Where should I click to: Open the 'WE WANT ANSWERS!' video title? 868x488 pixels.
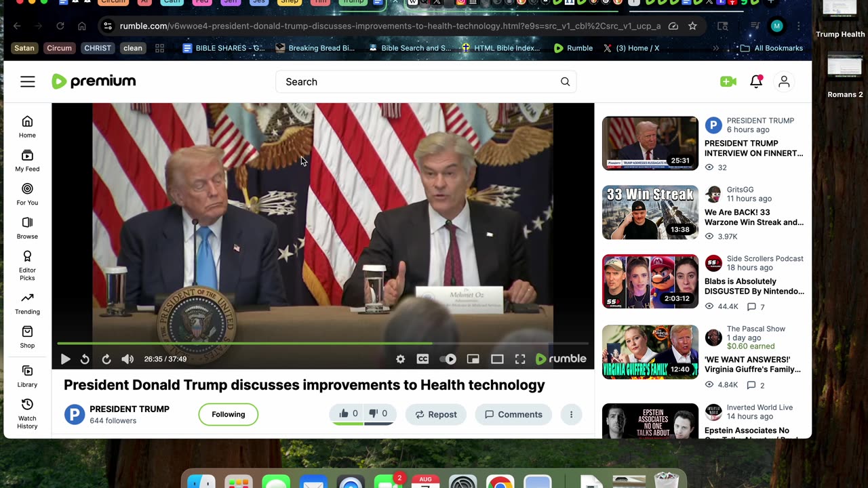coord(753,364)
